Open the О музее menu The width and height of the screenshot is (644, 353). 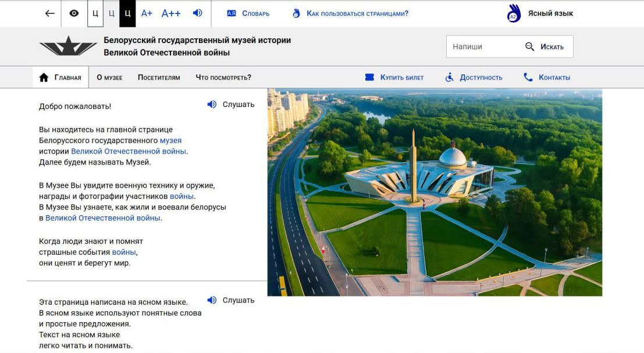pyautogui.click(x=109, y=77)
